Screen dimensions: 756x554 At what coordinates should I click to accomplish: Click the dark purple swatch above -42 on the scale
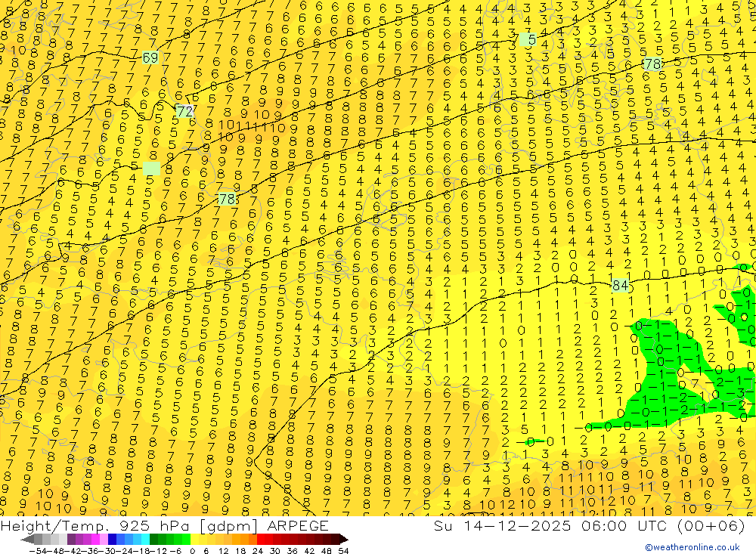(71, 539)
